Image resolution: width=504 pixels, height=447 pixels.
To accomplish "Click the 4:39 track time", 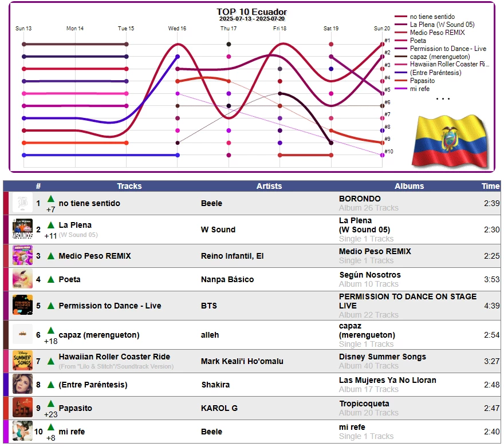I will pos(492,306).
